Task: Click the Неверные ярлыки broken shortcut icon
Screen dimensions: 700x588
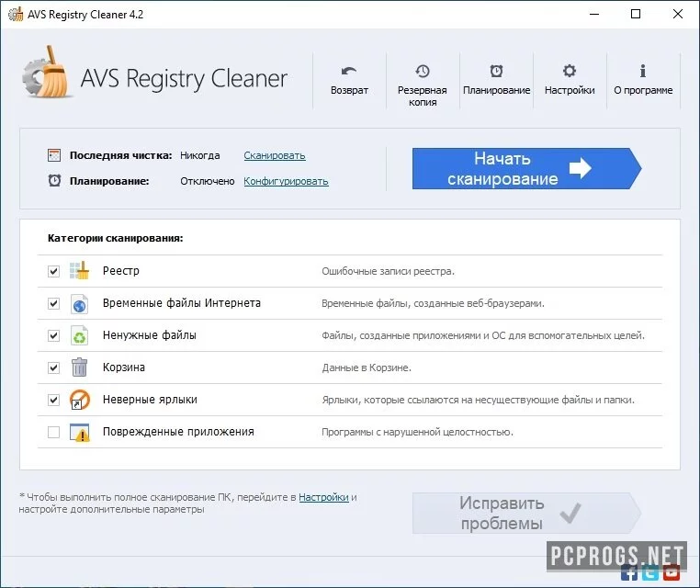Action: [x=80, y=400]
